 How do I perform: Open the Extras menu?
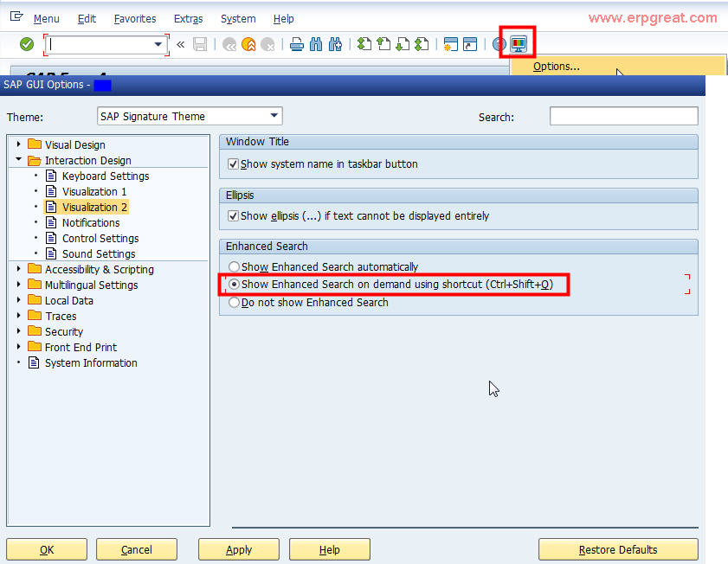189,19
